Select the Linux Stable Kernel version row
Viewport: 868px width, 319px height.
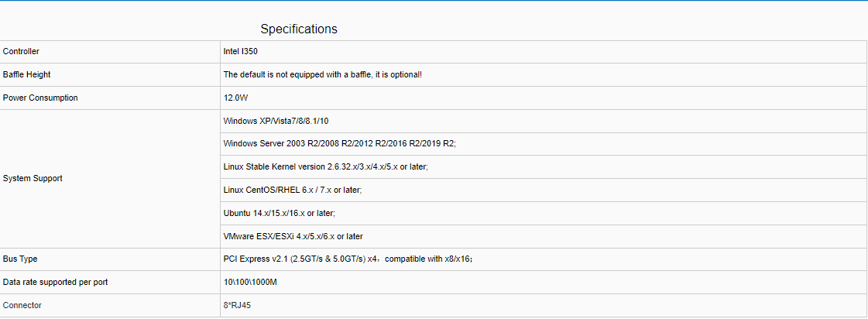tap(325, 166)
